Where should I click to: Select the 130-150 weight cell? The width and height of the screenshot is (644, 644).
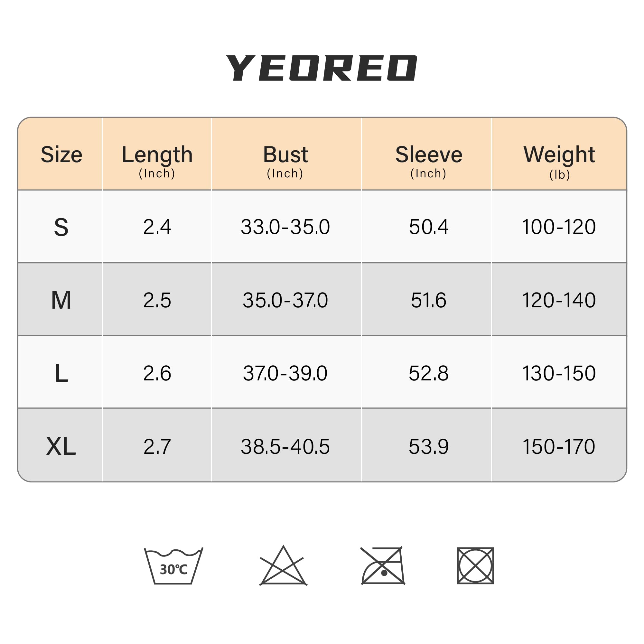point(559,373)
